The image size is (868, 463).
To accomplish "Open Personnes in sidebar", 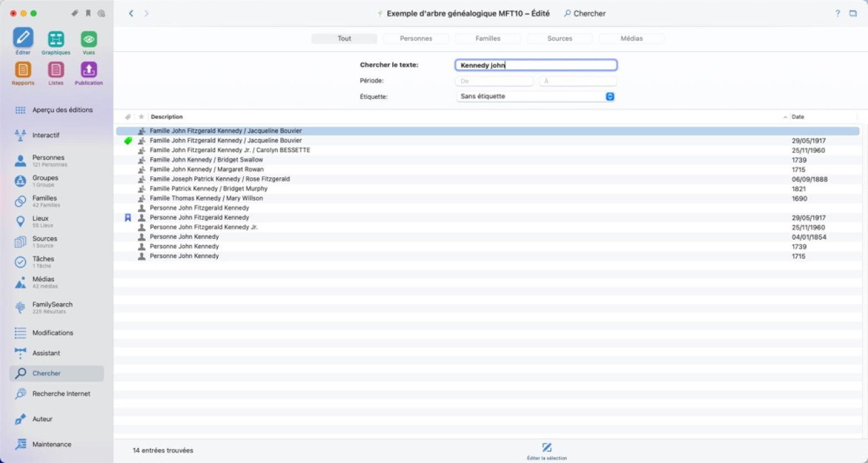I will point(57,160).
